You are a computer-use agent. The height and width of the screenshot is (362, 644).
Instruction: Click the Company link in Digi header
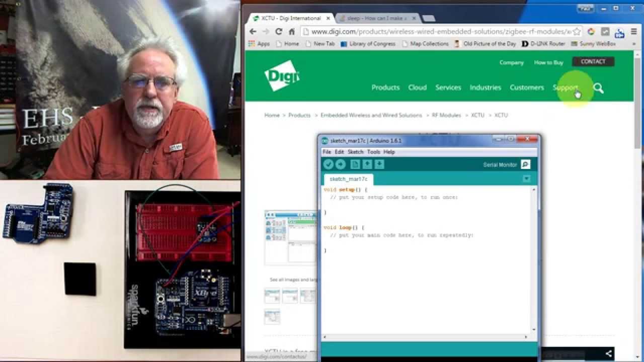click(x=511, y=63)
